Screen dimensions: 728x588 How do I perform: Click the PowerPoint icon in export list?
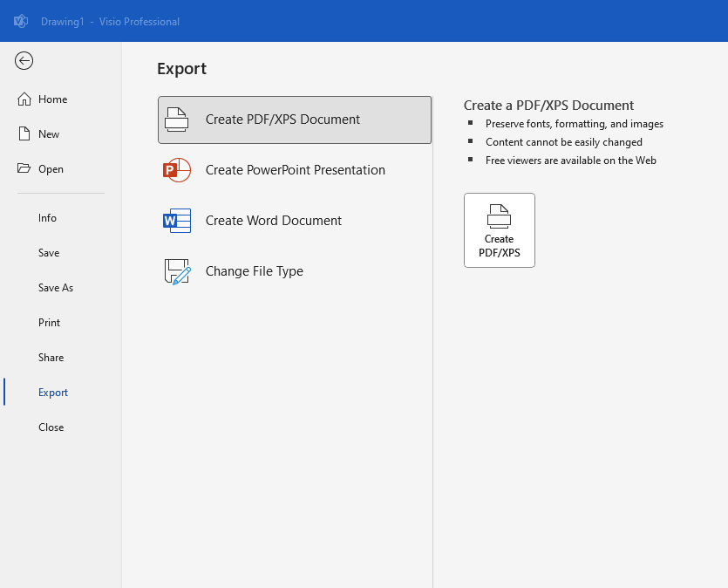tap(177, 170)
